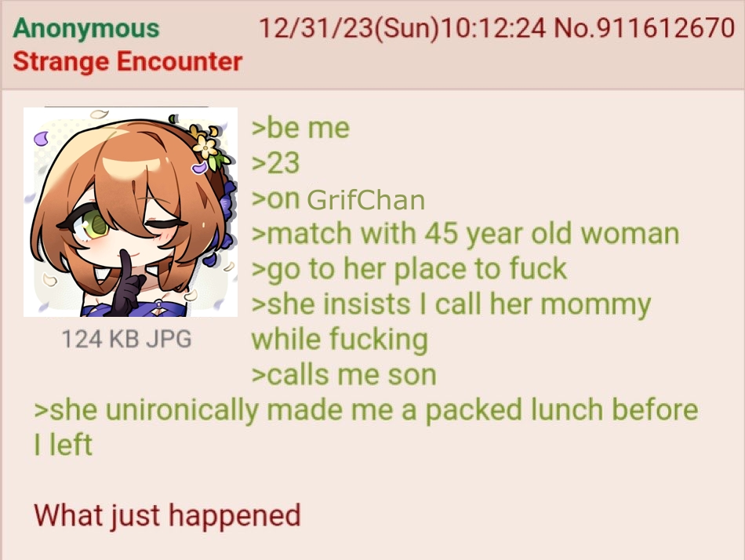Click the "packed lunch" greentext line

(x=366, y=409)
